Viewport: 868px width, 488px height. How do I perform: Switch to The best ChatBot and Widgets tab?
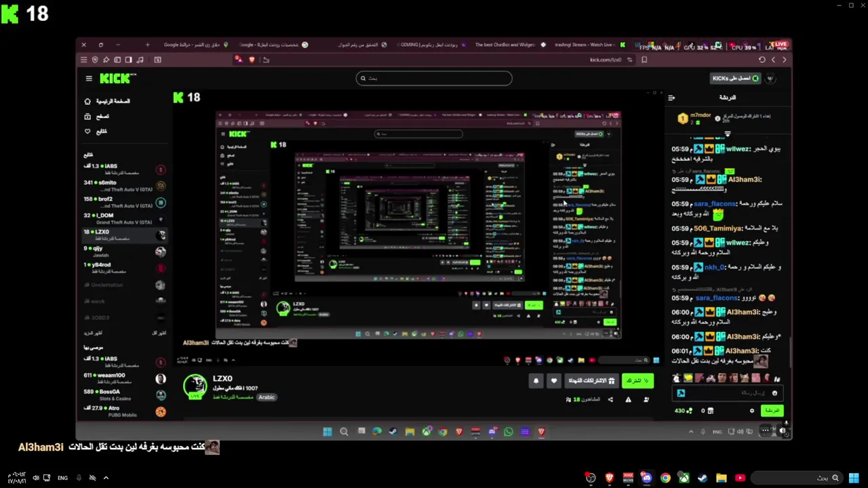click(x=509, y=45)
